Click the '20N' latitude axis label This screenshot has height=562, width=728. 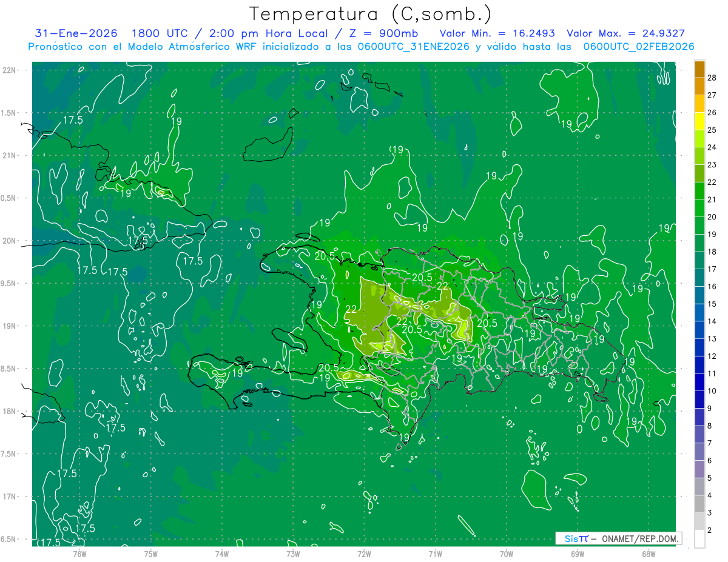pyautogui.click(x=10, y=241)
